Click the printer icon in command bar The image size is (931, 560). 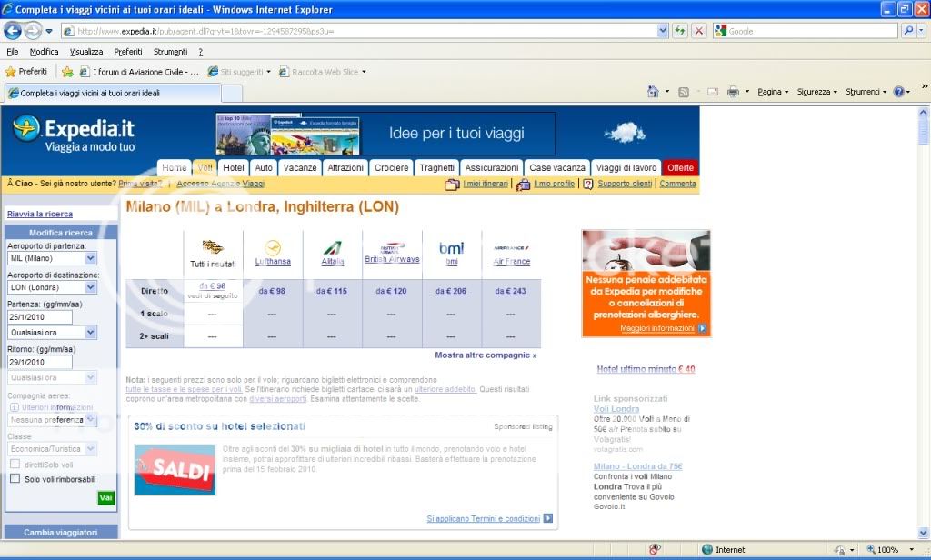click(x=734, y=92)
